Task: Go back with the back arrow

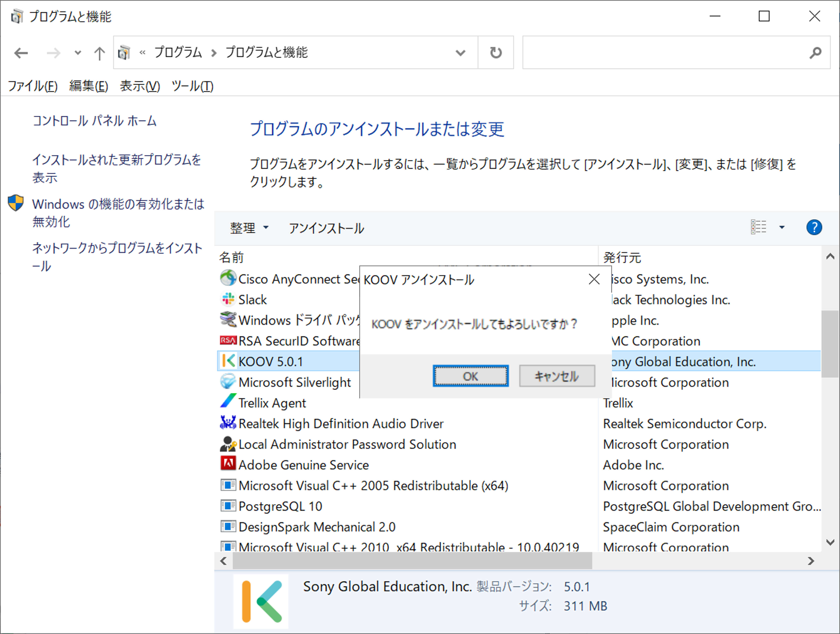Action: click(x=21, y=53)
